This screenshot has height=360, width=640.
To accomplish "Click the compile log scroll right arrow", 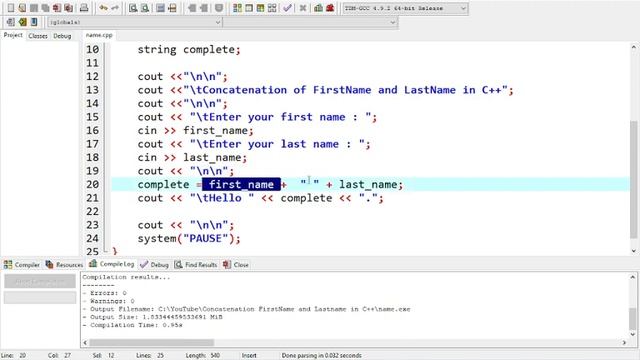I will 624,342.
